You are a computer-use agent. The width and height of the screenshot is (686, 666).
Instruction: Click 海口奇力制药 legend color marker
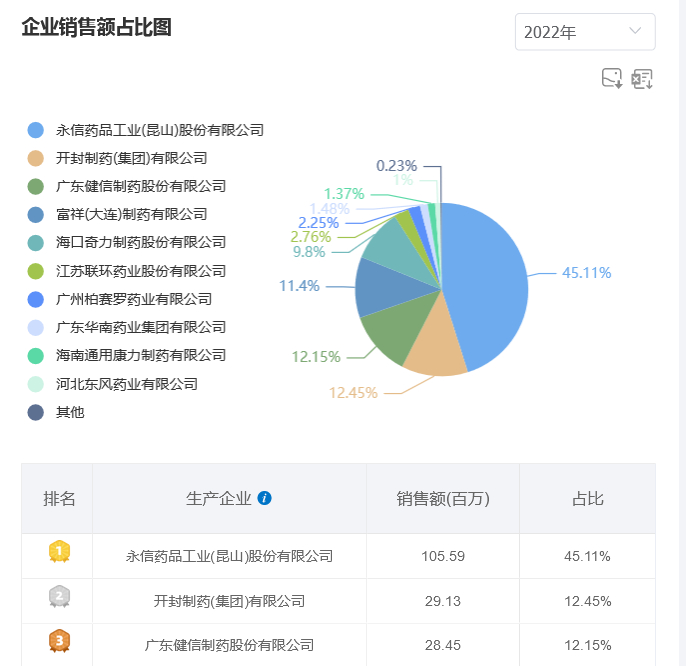coord(37,242)
